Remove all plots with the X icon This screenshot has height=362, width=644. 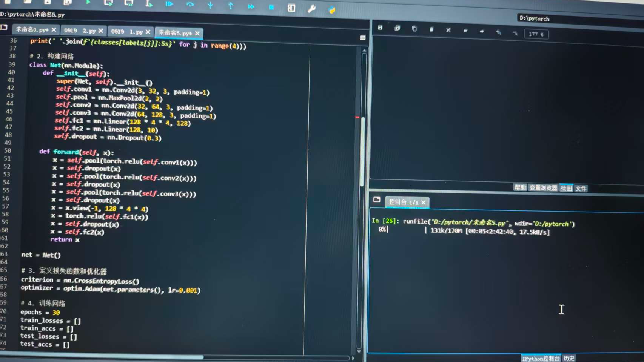coord(448,30)
